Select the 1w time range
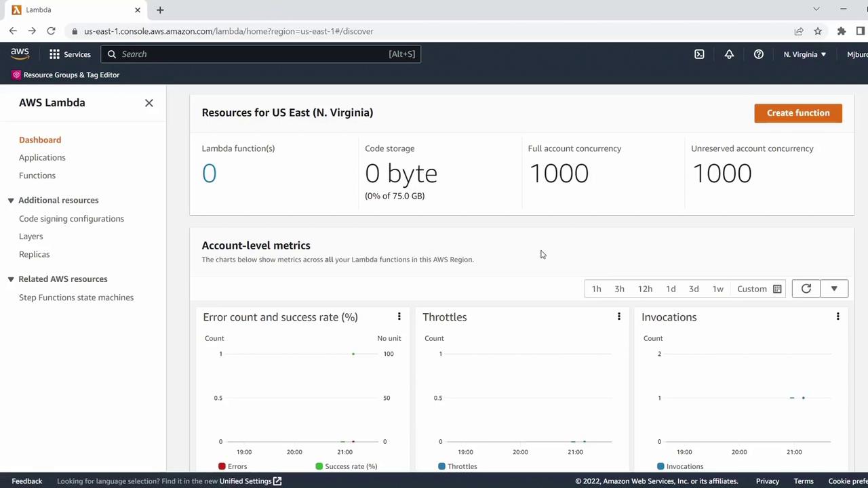 point(717,289)
